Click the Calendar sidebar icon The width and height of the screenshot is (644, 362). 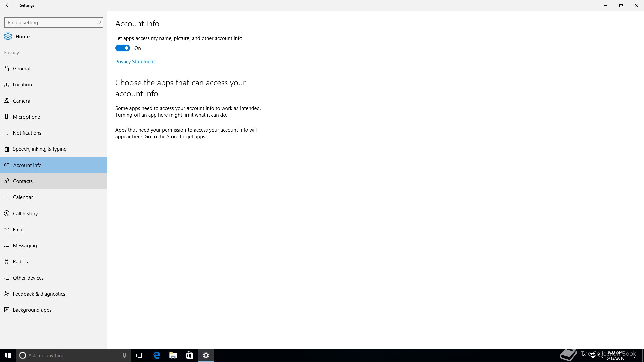point(7,197)
